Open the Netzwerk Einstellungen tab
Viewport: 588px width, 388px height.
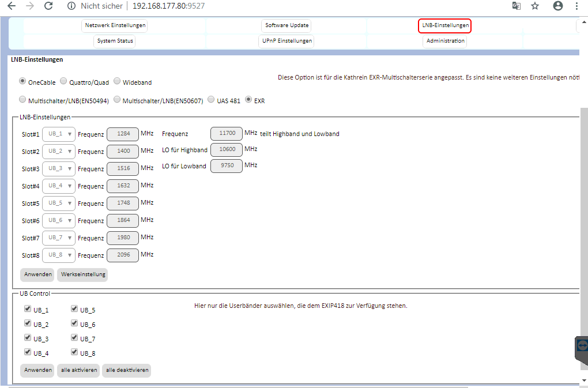pyautogui.click(x=115, y=25)
